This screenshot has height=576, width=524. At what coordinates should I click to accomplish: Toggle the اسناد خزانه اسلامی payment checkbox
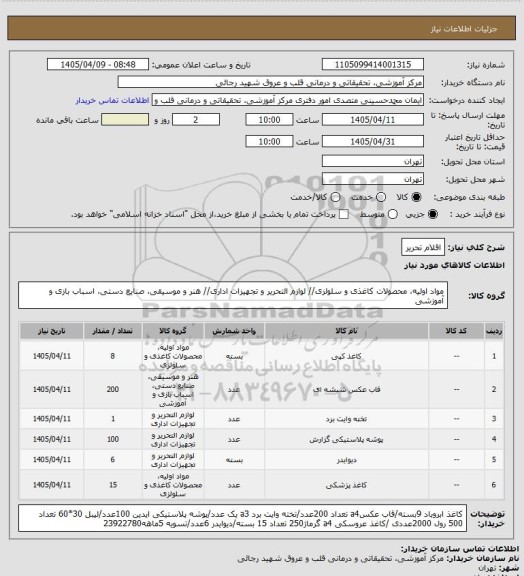pos(344,214)
